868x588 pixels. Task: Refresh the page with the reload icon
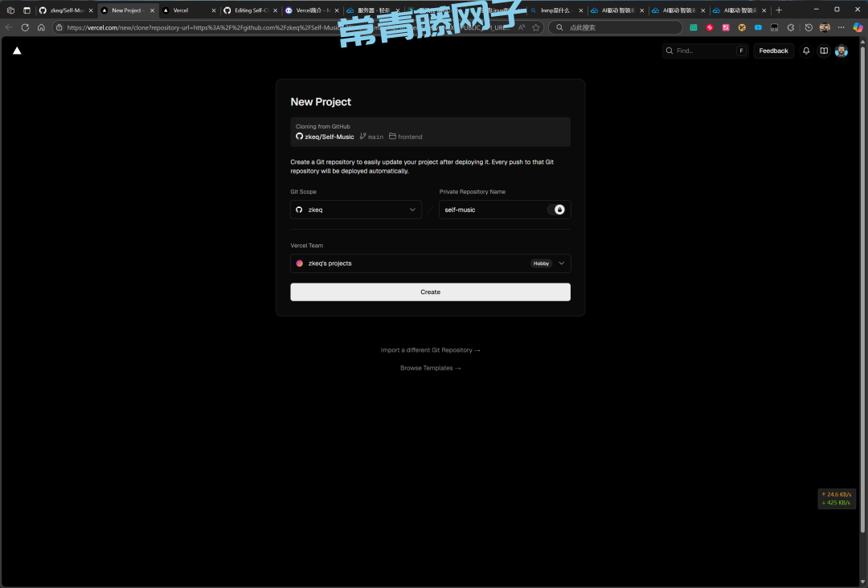25,27
